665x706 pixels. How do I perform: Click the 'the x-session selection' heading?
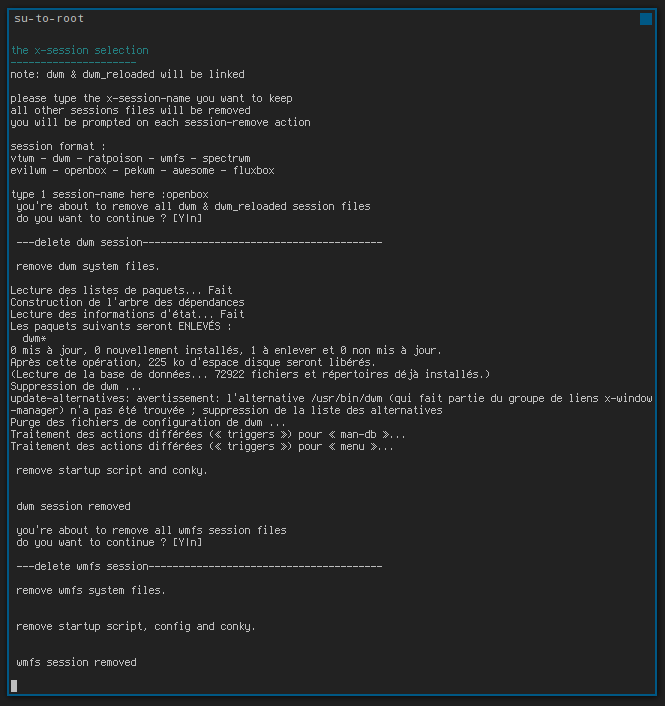tap(80, 50)
